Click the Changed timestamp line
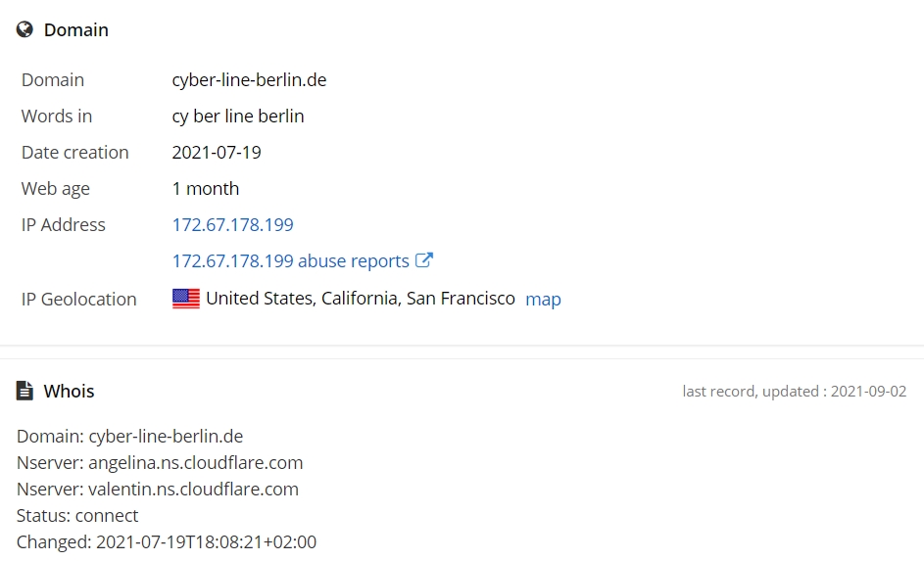924x561 pixels. coord(167,542)
